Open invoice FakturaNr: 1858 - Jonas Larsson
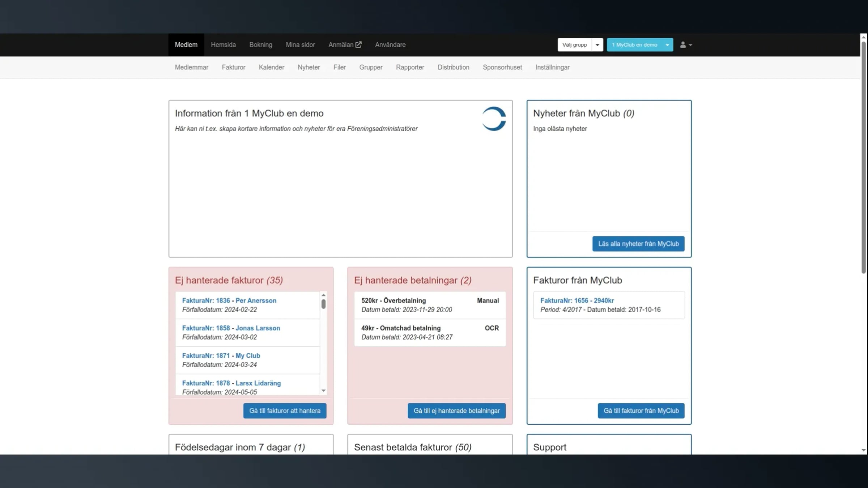 [x=231, y=328]
